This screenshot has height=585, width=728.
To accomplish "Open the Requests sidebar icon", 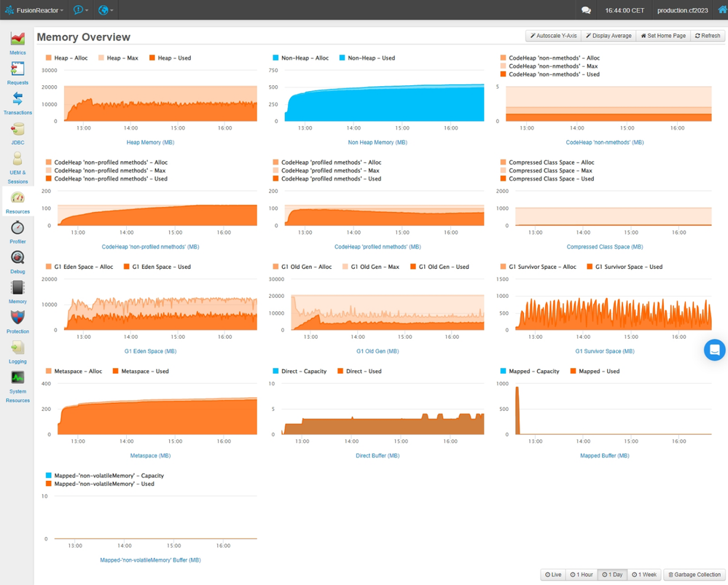I will click(x=17, y=68).
